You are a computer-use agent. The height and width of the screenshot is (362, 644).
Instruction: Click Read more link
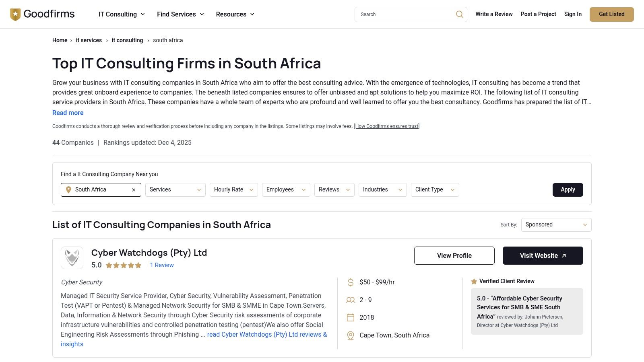click(x=68, y=113)
